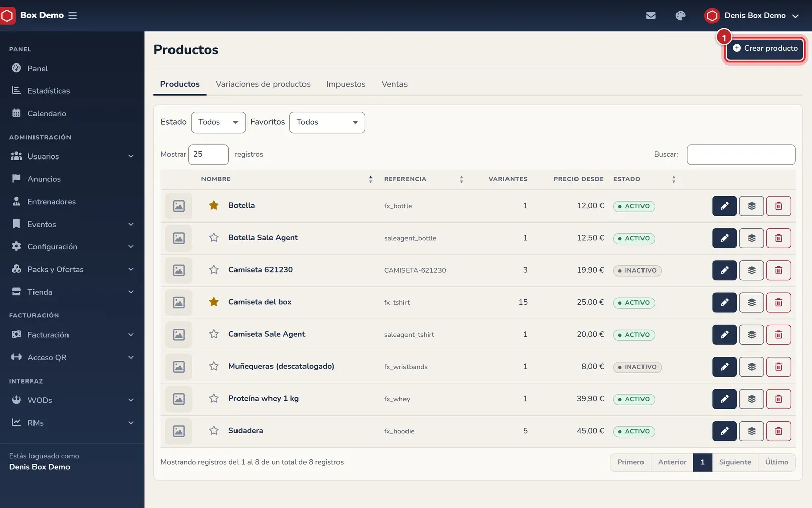Mark Camiseta Sale Agent as favorite star

coord(214,334)
